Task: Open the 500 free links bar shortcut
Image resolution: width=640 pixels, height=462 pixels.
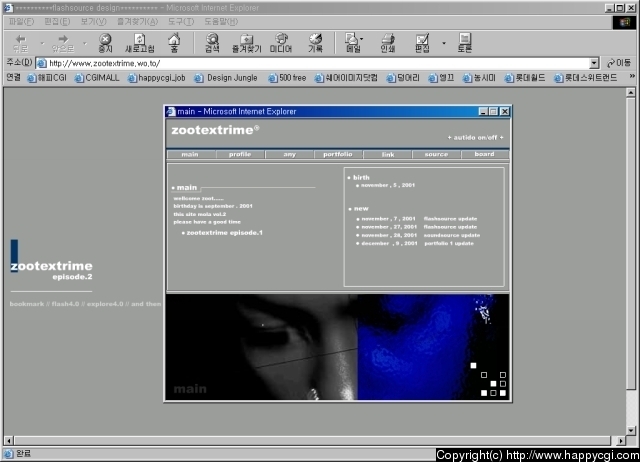Action: coord(287,78)
